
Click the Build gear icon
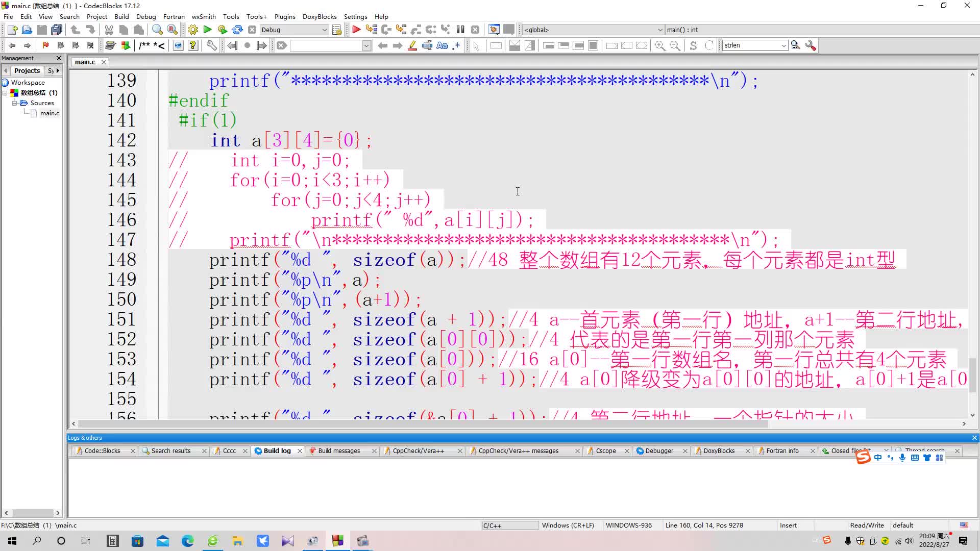(193, 30)
